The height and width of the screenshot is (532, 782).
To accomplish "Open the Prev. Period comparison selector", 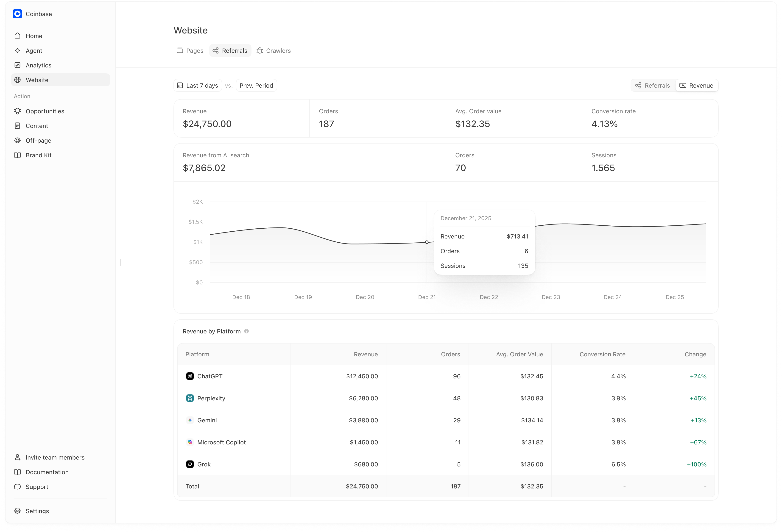I will click(x=256, y=85).
